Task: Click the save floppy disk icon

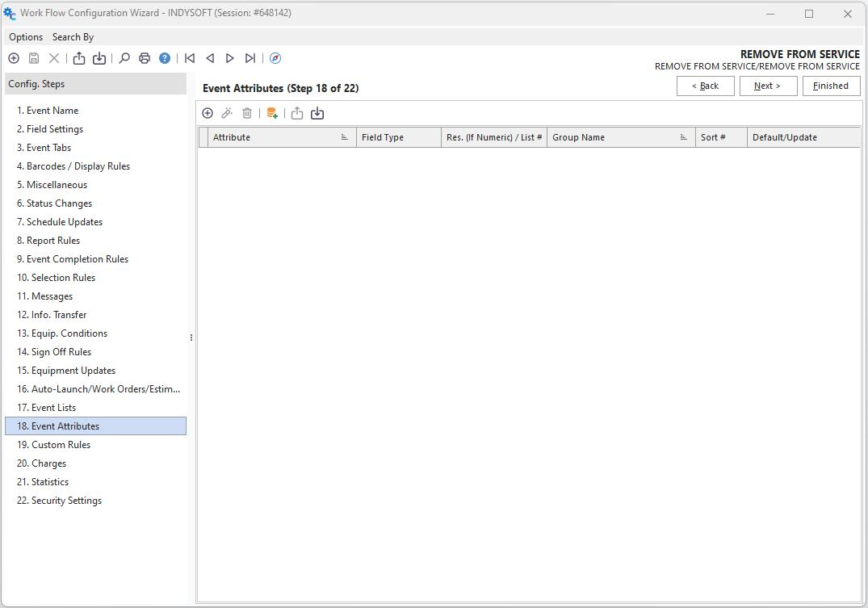Action: point(34,58)
